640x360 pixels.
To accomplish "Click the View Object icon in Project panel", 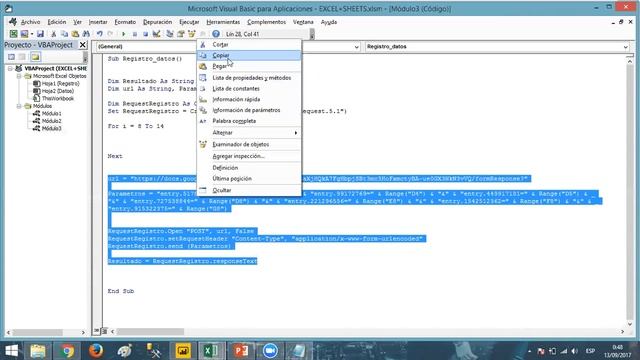I will pos(22,57).
